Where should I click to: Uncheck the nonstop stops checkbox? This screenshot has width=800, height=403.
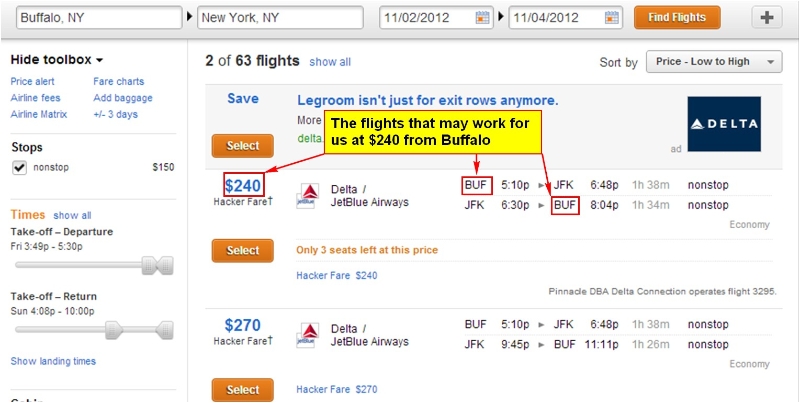pyautogui.click(x=19, y=168)
